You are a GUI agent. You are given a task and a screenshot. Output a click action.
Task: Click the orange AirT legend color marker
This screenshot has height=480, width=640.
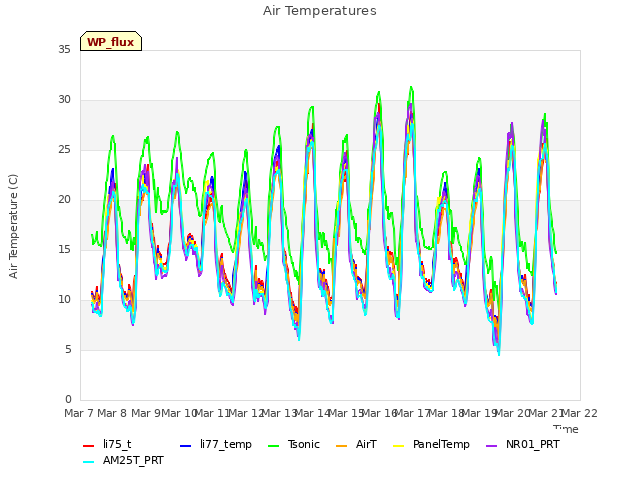click(x=342, y=446)
